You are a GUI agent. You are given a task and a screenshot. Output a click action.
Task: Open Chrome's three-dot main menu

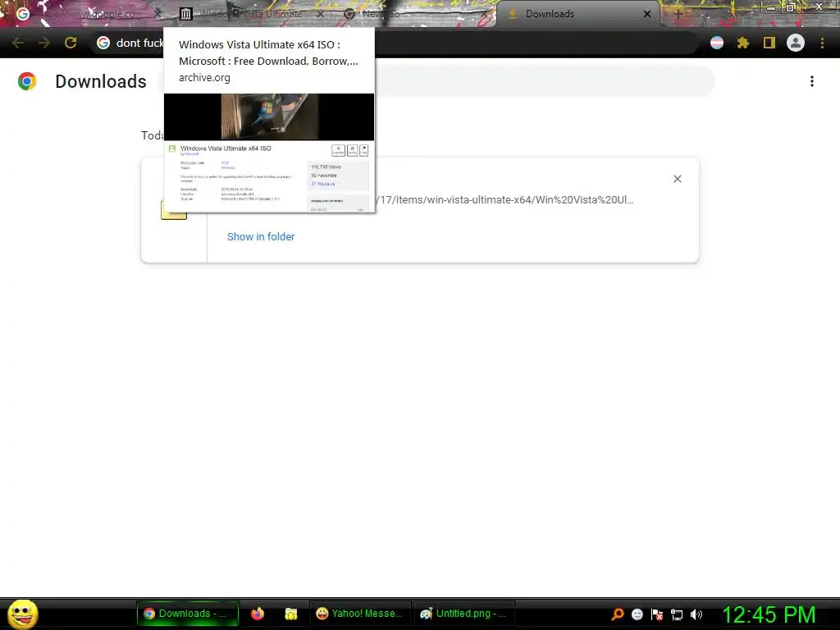[822, 43]
